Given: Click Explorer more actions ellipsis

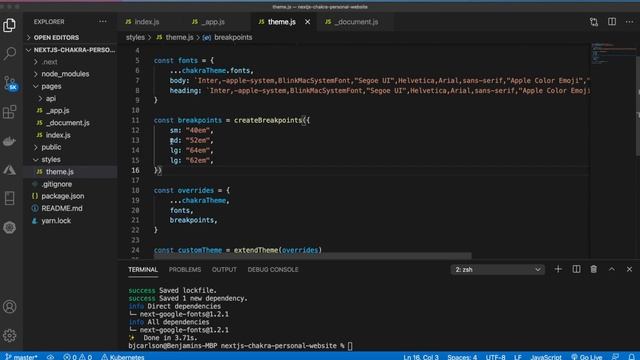Looking at the screenshot, I should (x=102, y=22).
